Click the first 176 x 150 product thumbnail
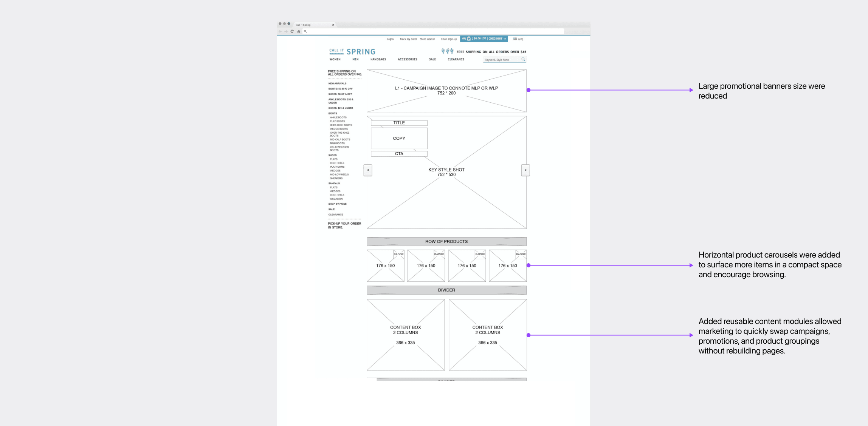The width and height of the screenshot is (868, 426). (x=385, y=265)
